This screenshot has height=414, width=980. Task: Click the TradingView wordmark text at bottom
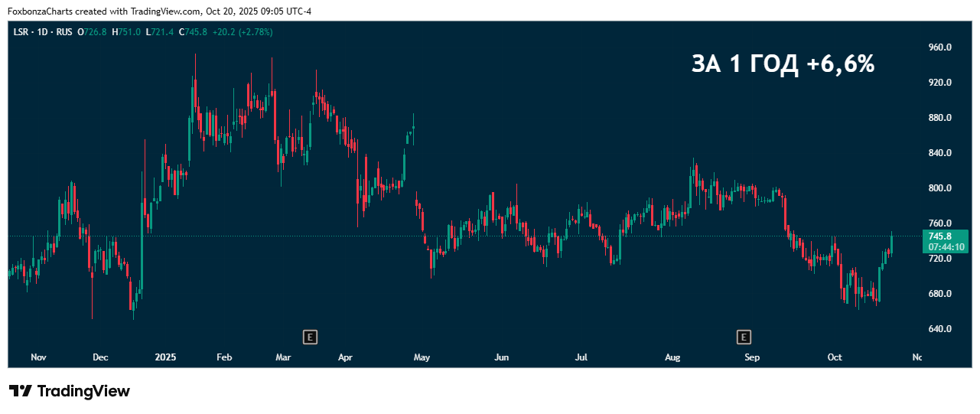point(83,391)
